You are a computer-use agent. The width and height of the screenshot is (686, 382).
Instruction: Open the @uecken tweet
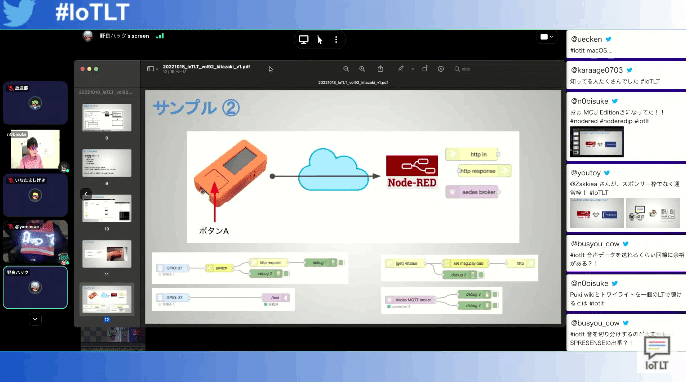tap(626, 44)
